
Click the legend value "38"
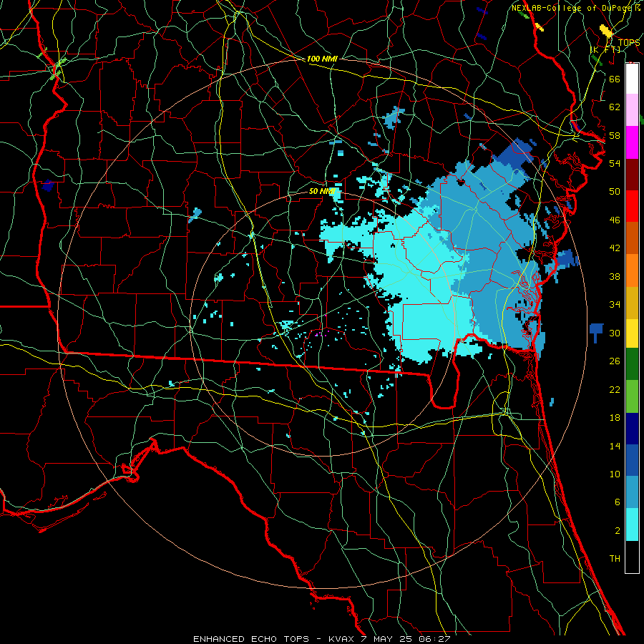coord(615,276)
